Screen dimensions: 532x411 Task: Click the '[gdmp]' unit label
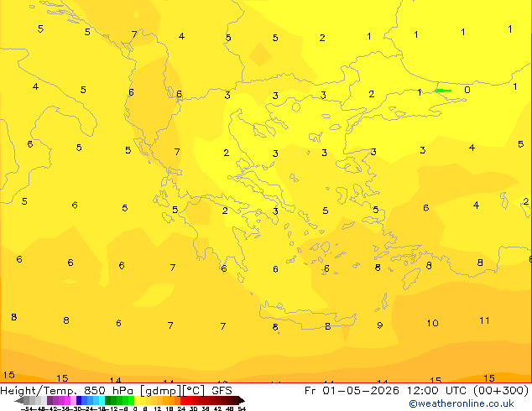coord(161,391)
